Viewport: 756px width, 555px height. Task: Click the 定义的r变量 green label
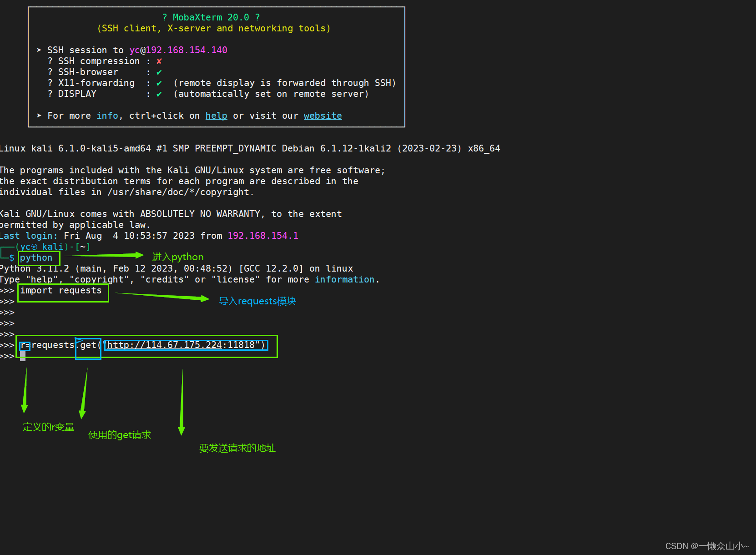pos(48,427)
